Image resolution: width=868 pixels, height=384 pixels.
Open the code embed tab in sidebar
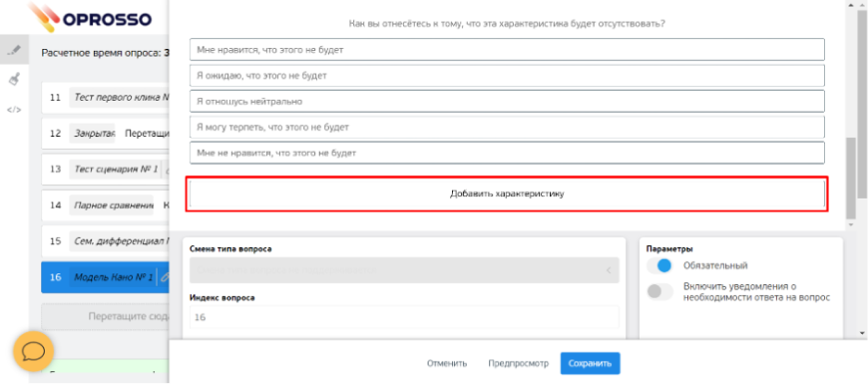[x=14, y=110]
